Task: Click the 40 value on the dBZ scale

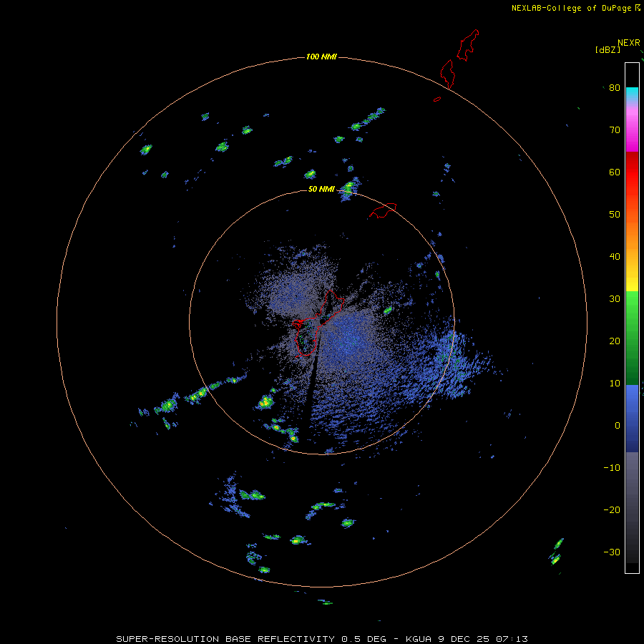Action: pos(615,257)
